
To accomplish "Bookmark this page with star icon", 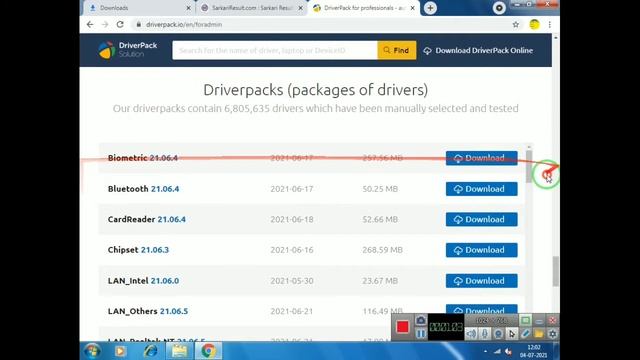I will [x=516, y=24].
